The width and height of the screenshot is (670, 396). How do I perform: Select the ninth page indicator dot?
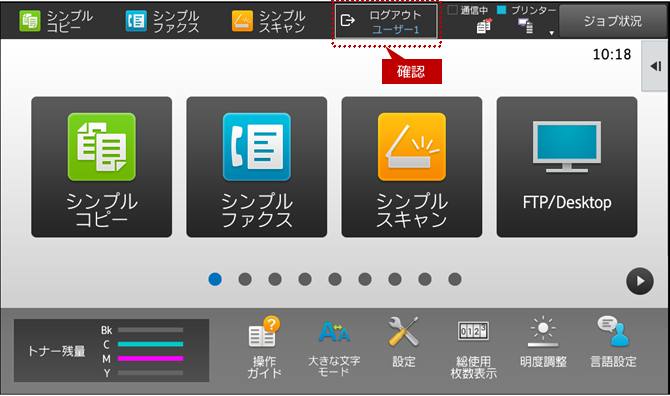455,279
